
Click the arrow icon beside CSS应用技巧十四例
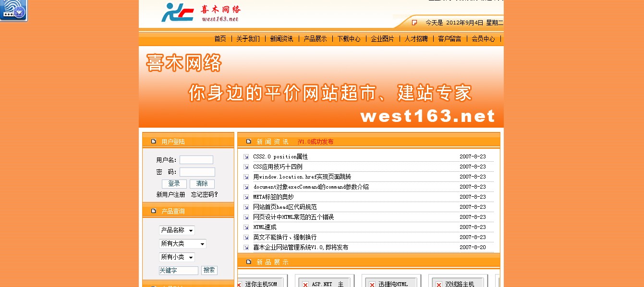coord(246,167)
